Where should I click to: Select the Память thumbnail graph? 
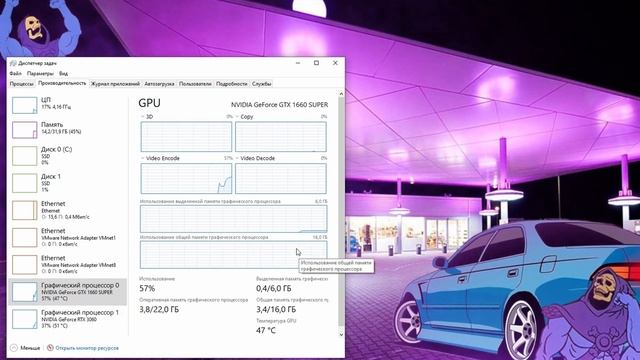24,130
